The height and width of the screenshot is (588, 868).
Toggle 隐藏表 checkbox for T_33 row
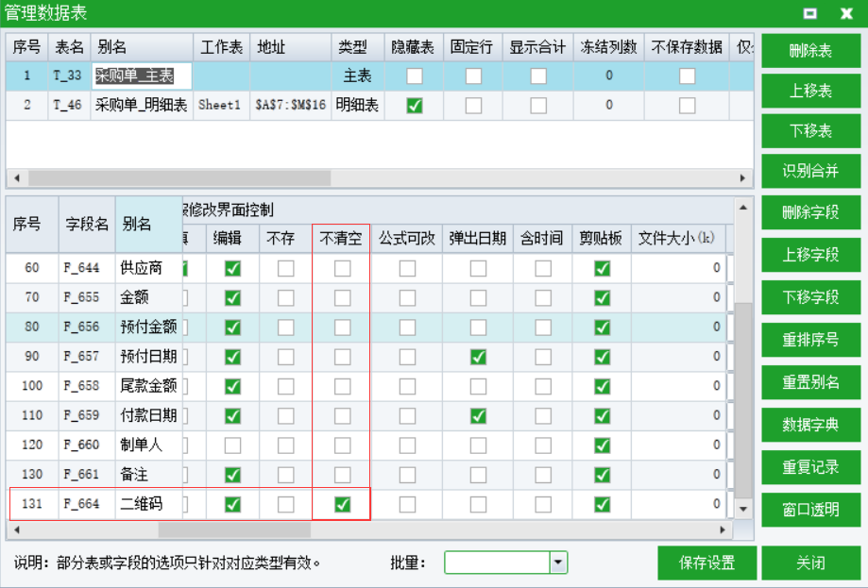(x=414, y=76)
